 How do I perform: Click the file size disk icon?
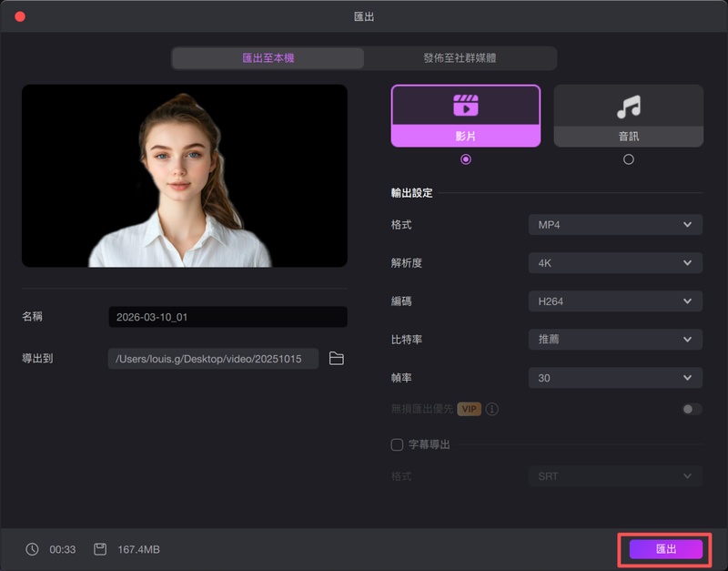tap(100, 549)
